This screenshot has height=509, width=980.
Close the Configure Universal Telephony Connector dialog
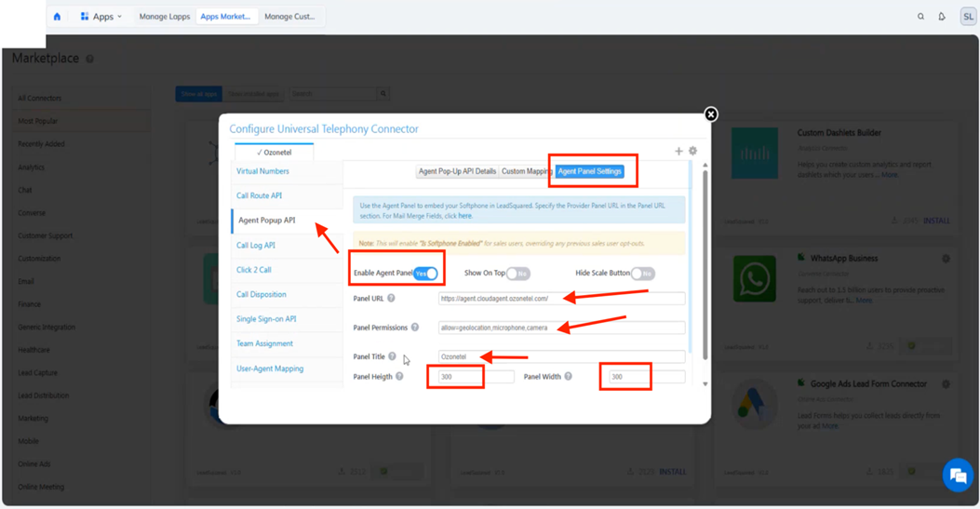click(711, 114)
